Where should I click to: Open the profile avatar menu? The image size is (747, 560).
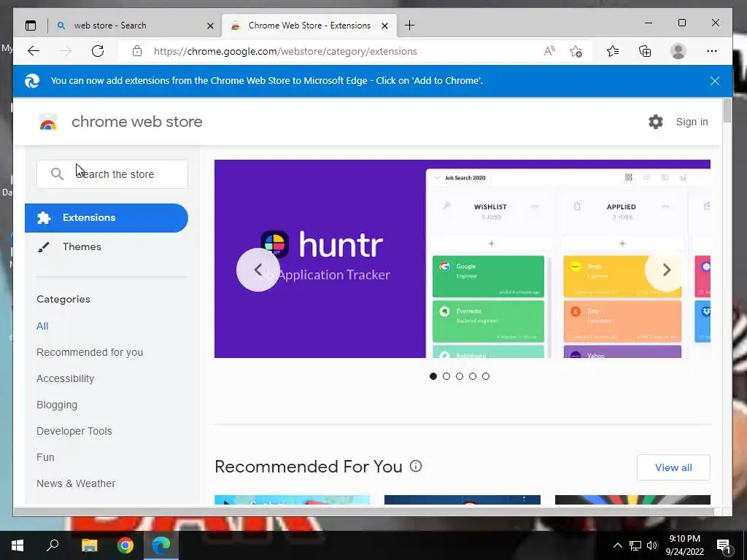[x=678, y=51]
